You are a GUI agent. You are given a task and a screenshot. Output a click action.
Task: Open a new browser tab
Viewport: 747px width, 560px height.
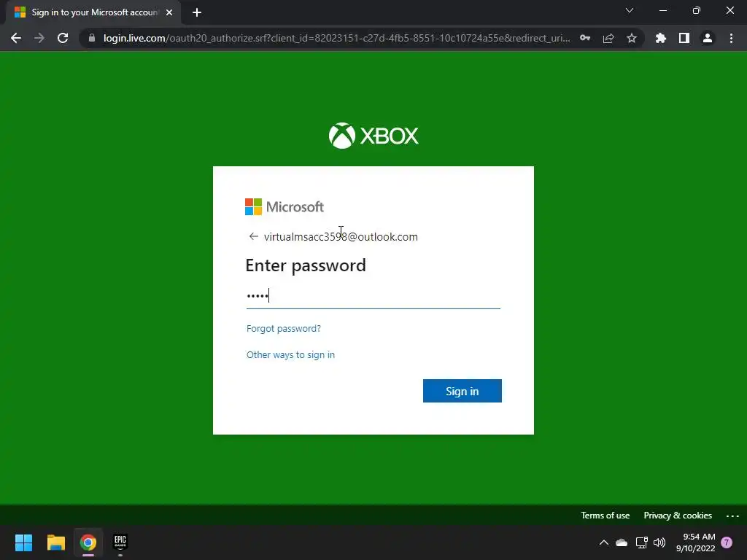(197, 12)
